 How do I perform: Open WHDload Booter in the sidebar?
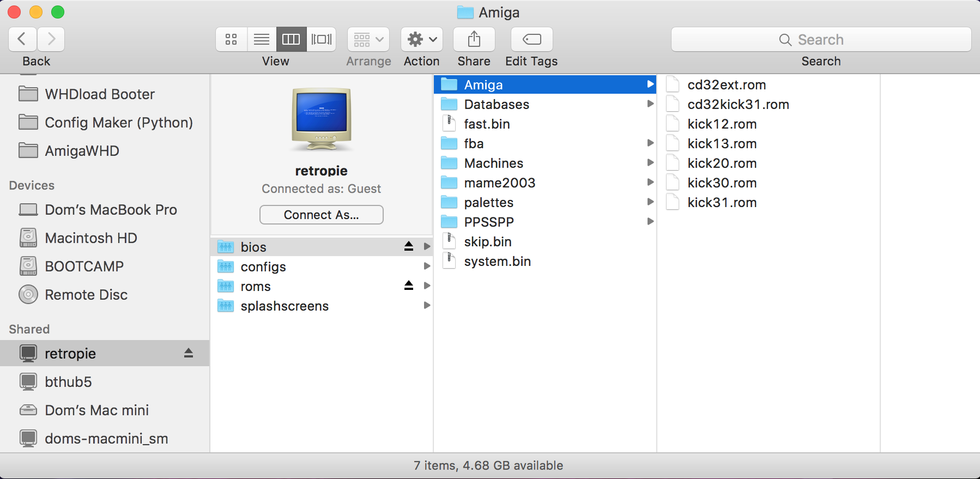(x=105, y=94)
